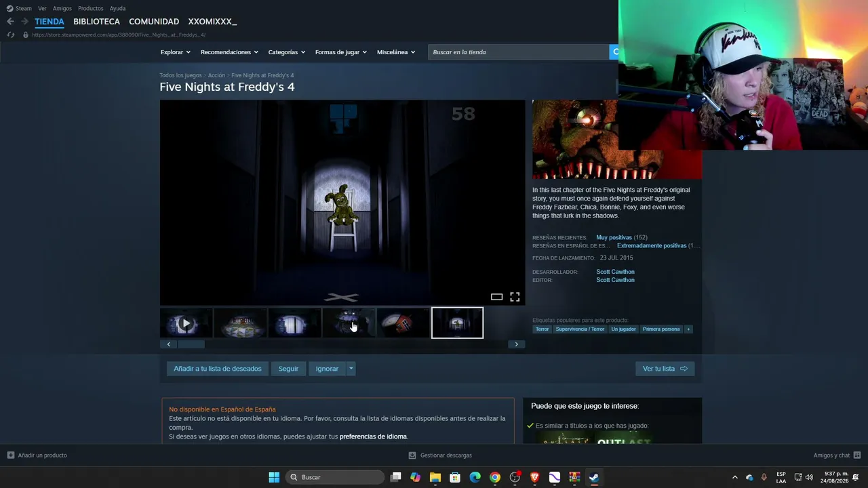Image resolution: width=868 pixels, height=488 pixels.
Task: Open developer Scott Cawthon link
Action: [x=615, y=272]
